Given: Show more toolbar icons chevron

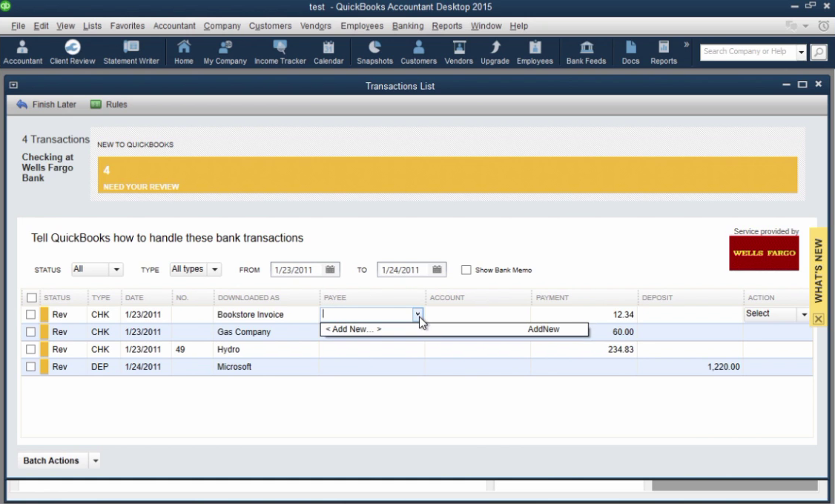Looking at the screenshot, I should (687, 44).
